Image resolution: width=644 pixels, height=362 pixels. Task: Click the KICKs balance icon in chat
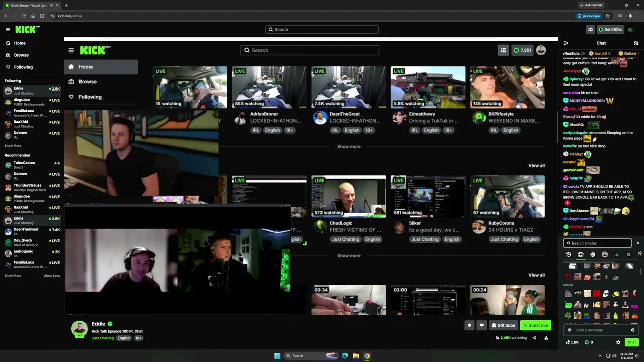point(586,342)
